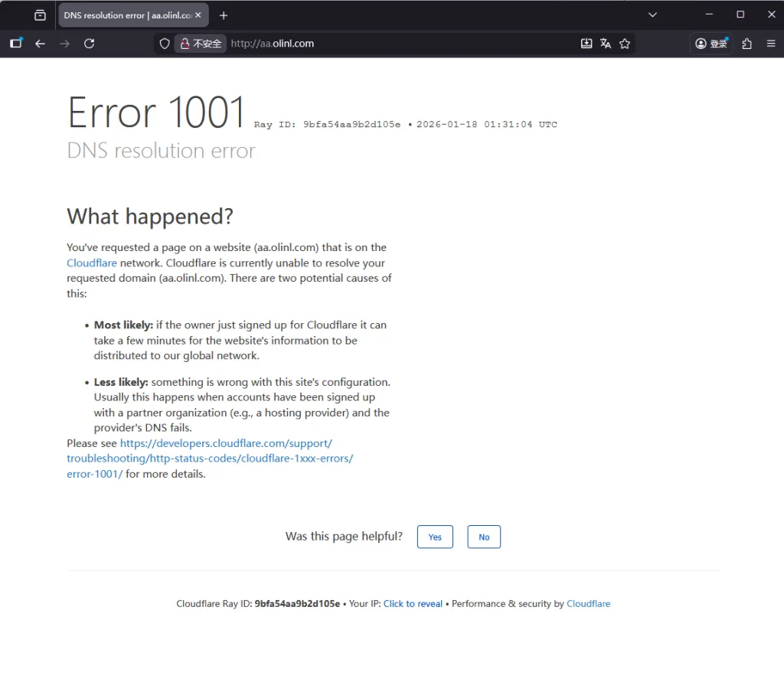Open the extensions puzzle icon
This screenshot has width=784, height=679.
[746, 44]
